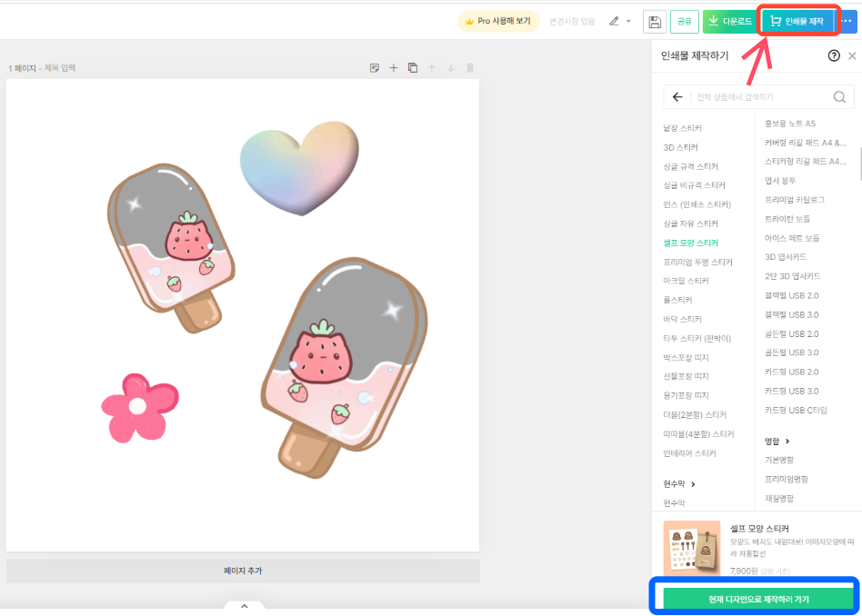Select the rainbow heart sticker on canvas
The height and width of the screenshot is (616, 862).
[x=300, y=168]
